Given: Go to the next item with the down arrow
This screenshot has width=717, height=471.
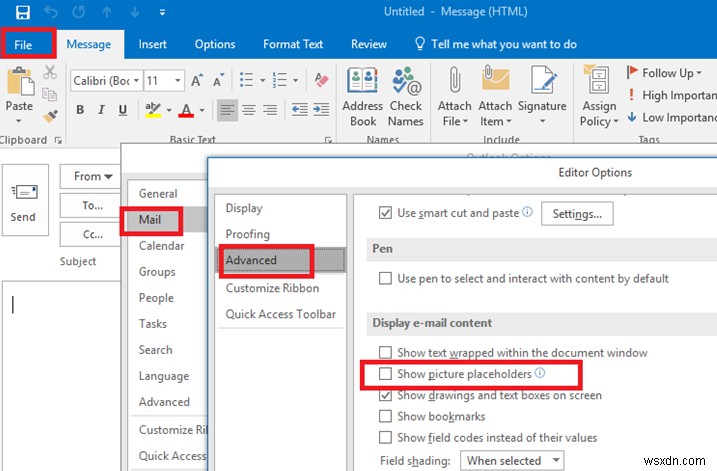Looking at the screenshot, I should pyautogui.click(x=135, y=12).
